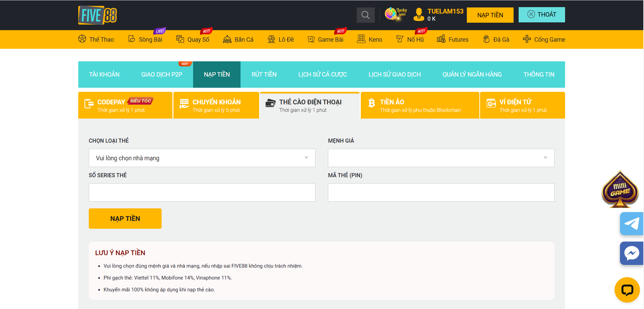Open the Telegram support icon
This screenshot has width=644, height=309.
631,224
